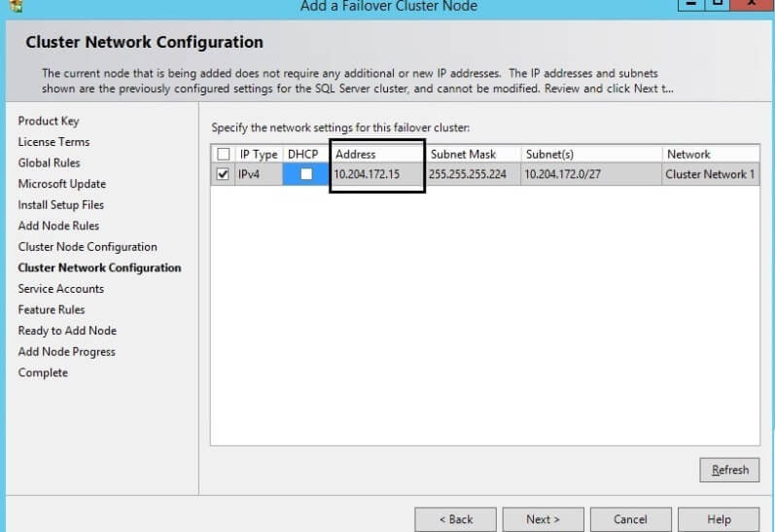Select the 10.204.172.15 address cell
Viewport: 775px width, 532px height.
click(376, 174)
